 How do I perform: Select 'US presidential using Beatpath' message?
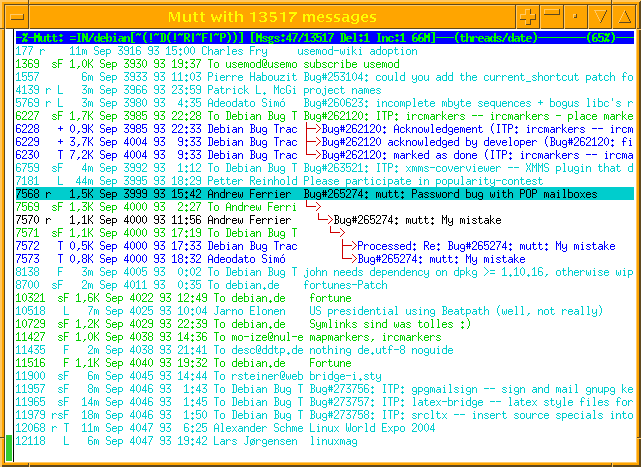[x=325, y=312]
